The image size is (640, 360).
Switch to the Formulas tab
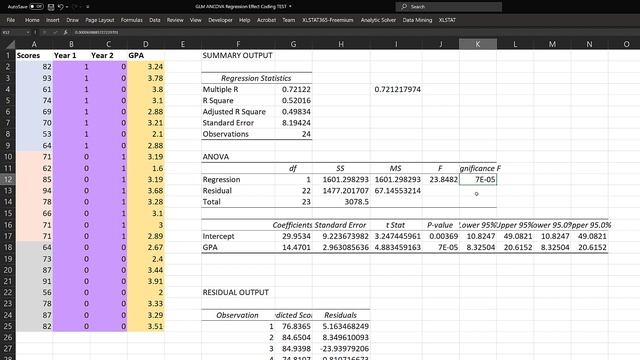[x=131, y=20]
